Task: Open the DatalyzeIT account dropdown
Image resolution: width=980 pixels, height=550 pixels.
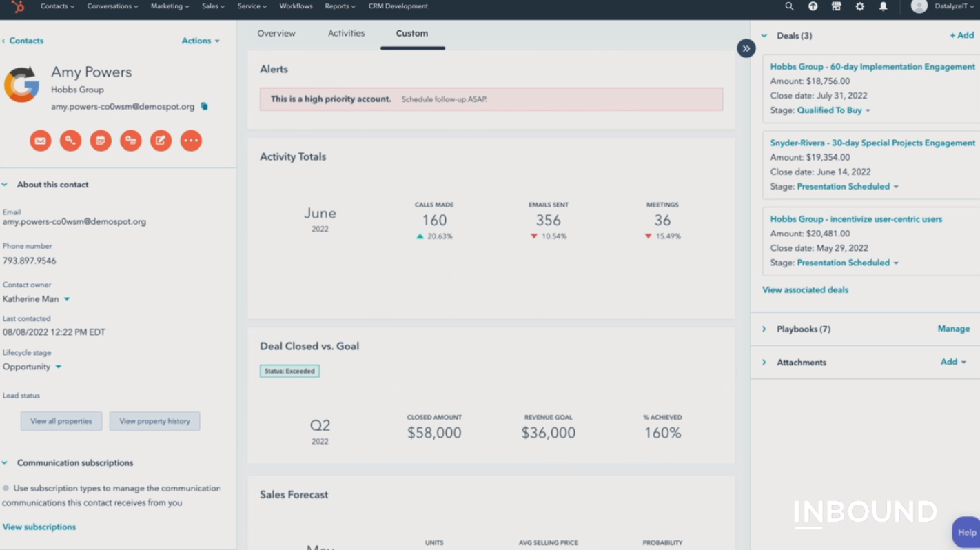Action: pyautogui.click(x=954, y=6)
